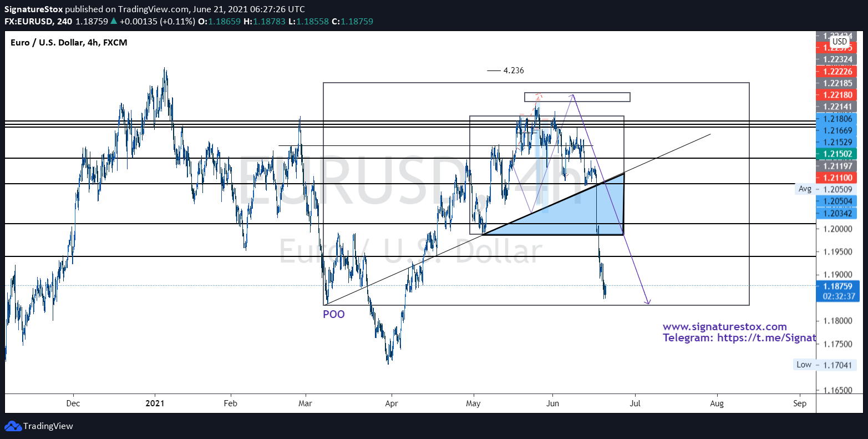The width and height of the screenshot is (868, 439).
Task: Click the Avg price label
Action: [x=805, y=189]
